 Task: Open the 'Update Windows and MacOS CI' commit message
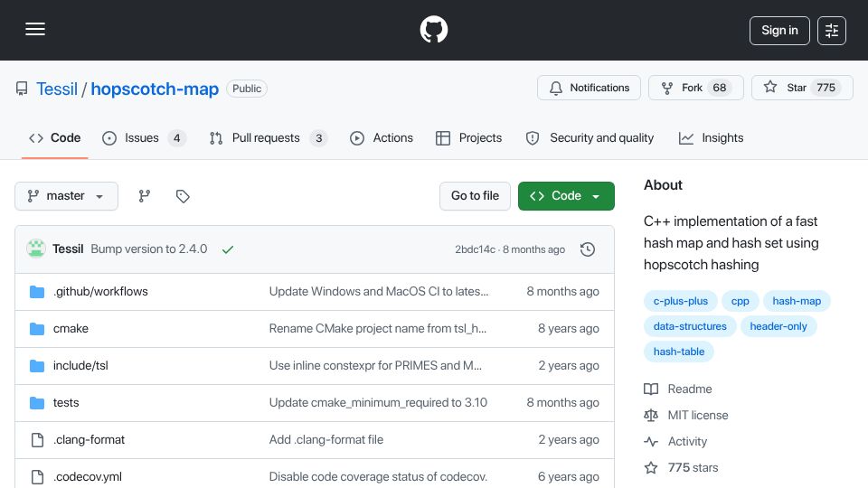pos(379,292)
